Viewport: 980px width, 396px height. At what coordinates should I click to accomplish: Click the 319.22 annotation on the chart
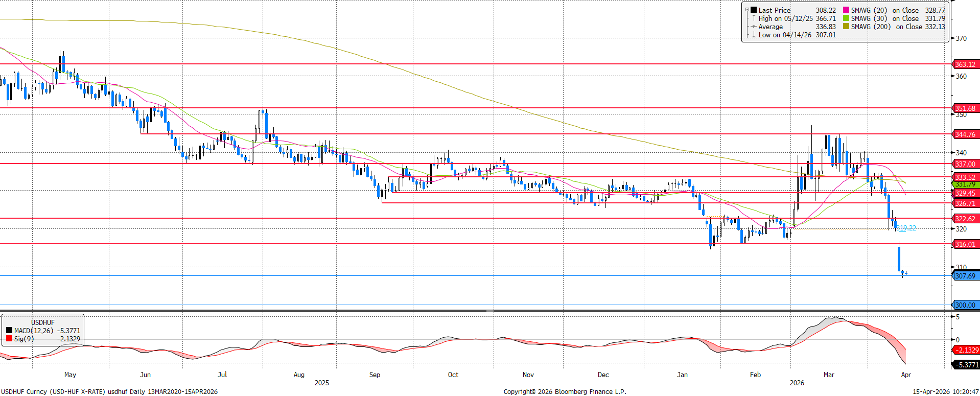906,228
